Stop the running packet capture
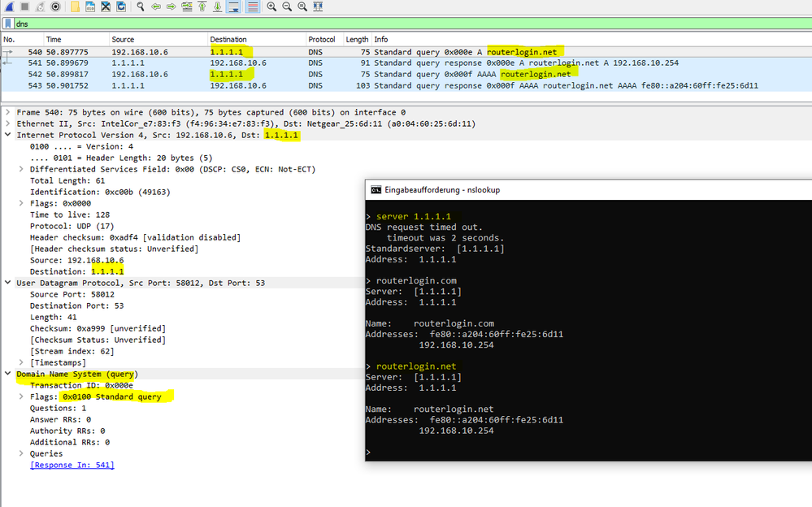 tap(23, 6)
